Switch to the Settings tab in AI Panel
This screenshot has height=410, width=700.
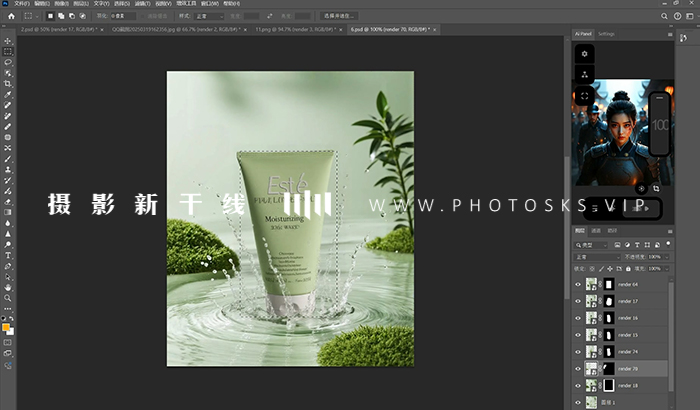coord(606,34)
